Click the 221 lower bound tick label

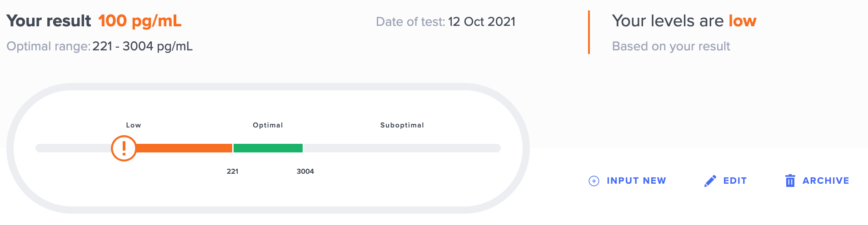click(x=232, y=171)
